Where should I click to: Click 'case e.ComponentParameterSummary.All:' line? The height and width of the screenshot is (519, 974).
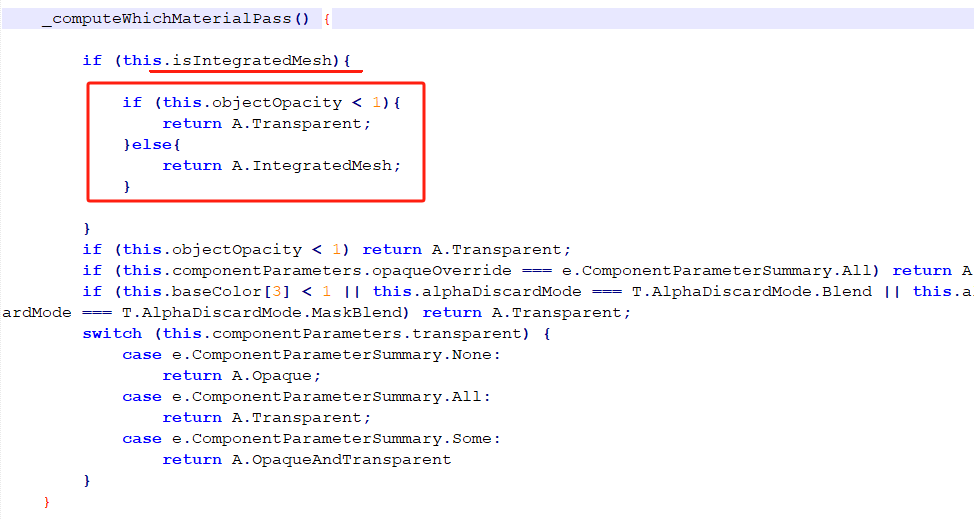(306, 397)
